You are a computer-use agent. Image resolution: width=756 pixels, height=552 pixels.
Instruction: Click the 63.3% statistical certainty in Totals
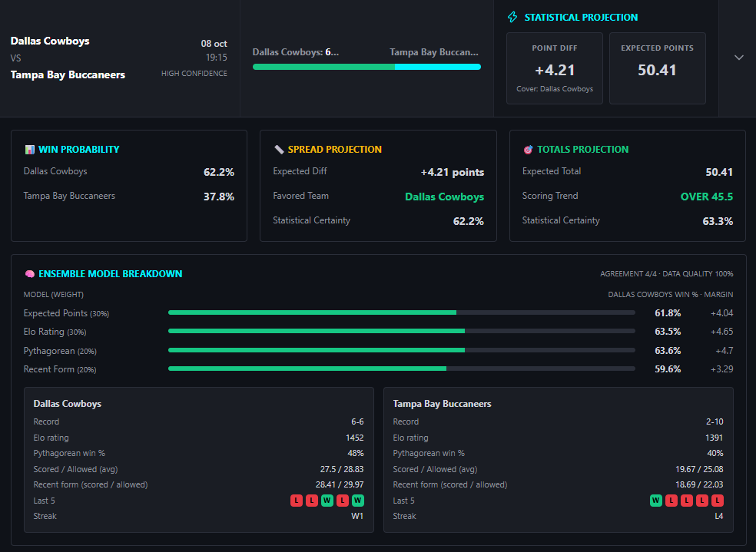point(718,221)
